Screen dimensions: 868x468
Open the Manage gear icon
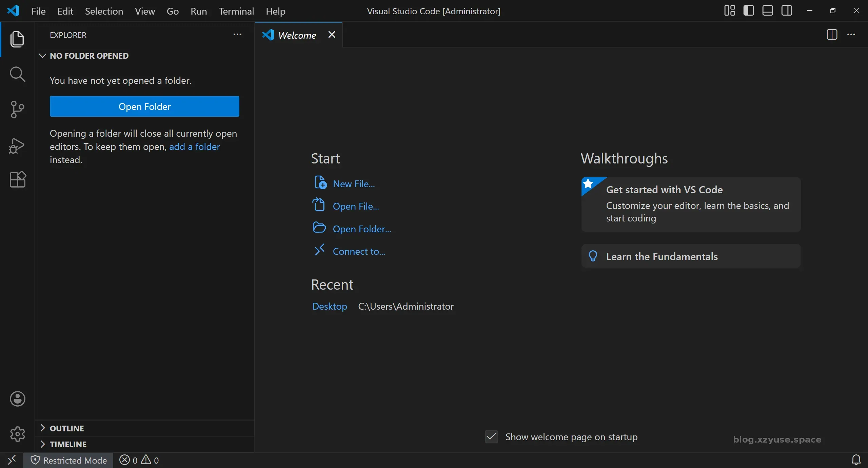pos(18,434)
